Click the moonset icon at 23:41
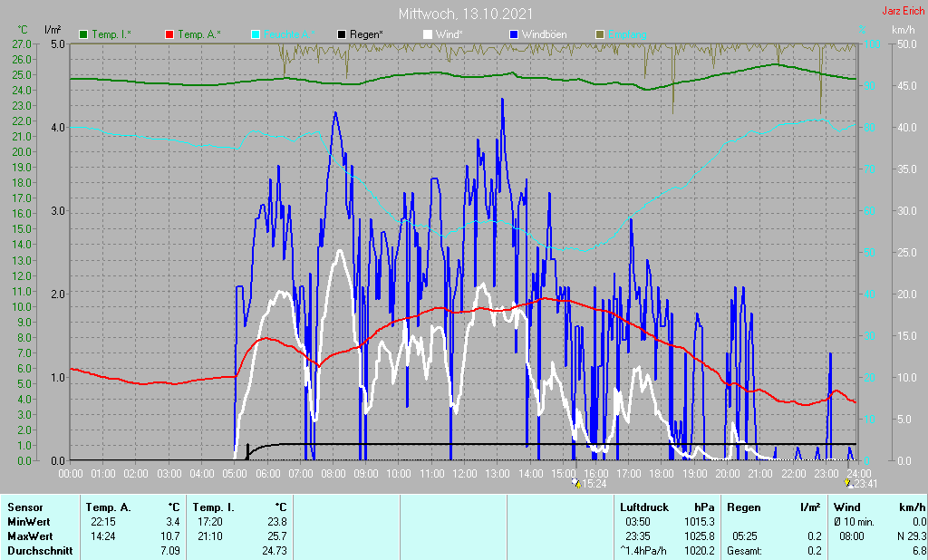The width and height of the screenshot is (928, 560). [848, 484]
